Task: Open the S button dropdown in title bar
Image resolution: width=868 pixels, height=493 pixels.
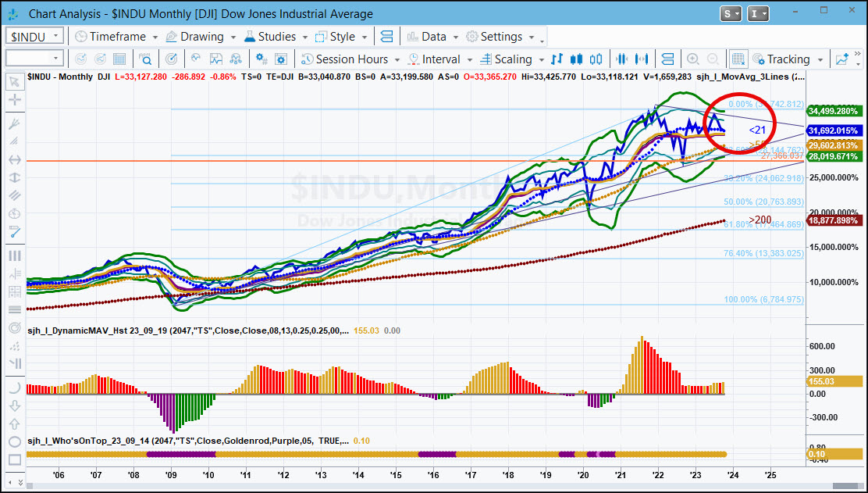Action: coord(730,14)
